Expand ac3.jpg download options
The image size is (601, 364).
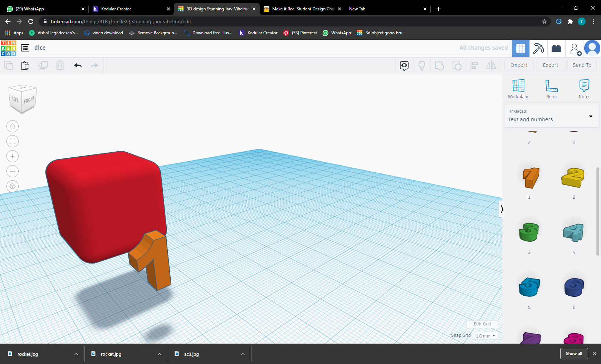click(243, 354)
